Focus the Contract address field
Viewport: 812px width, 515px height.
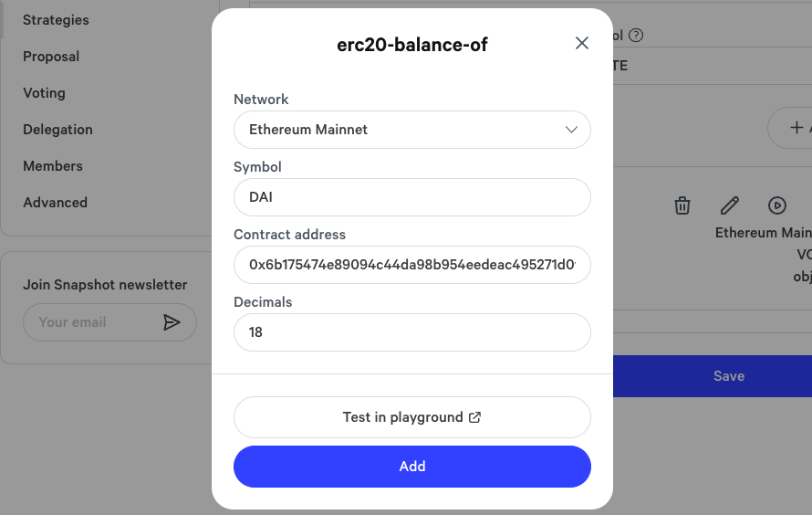tap(412, 265)
